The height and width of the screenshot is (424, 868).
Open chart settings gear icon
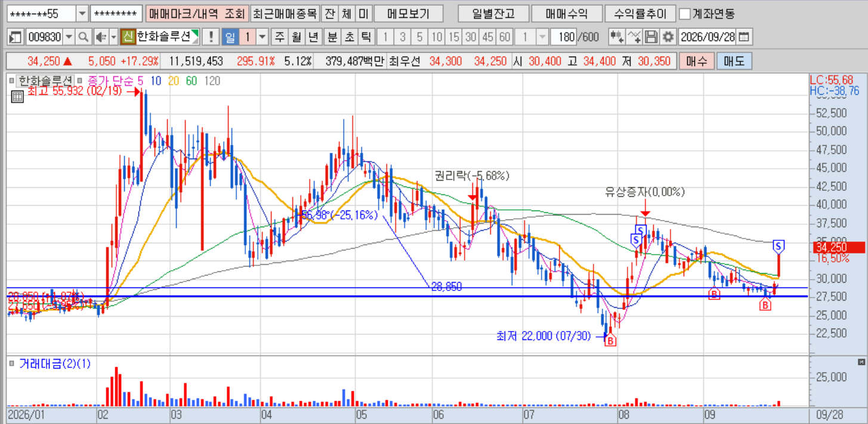click(x=668, y=38)
